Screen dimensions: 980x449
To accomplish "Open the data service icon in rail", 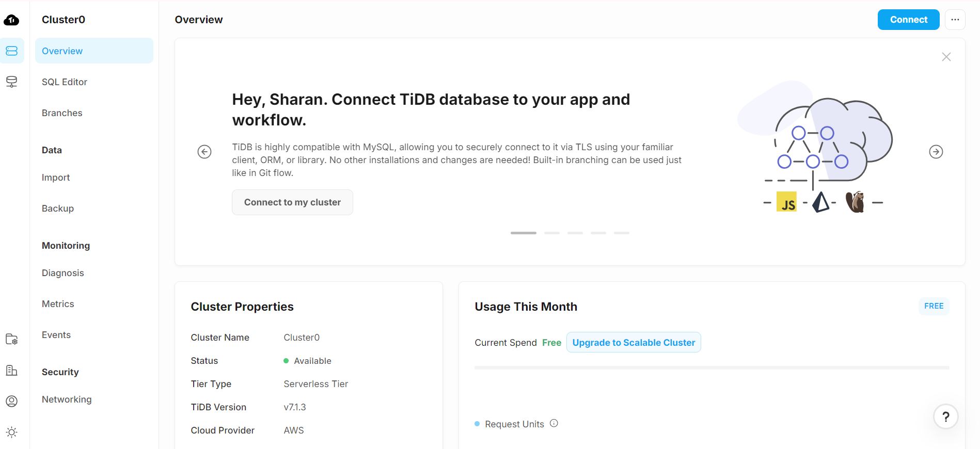I will 11,82.
